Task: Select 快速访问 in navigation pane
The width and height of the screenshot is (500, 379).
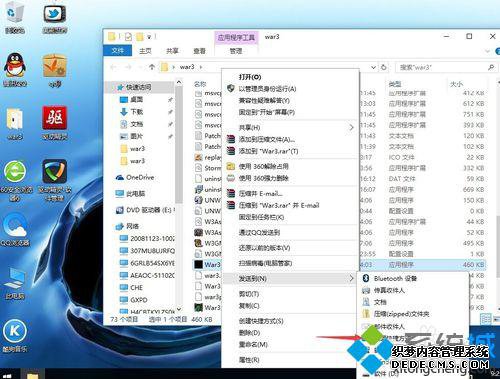Action: click(x=139, y=87)
